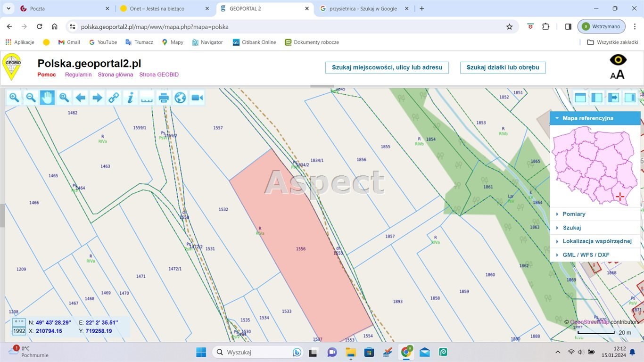Edit the map scale value 1992
Screen dimensions: 644x362
pyautogui.click(x=18, y=331)
